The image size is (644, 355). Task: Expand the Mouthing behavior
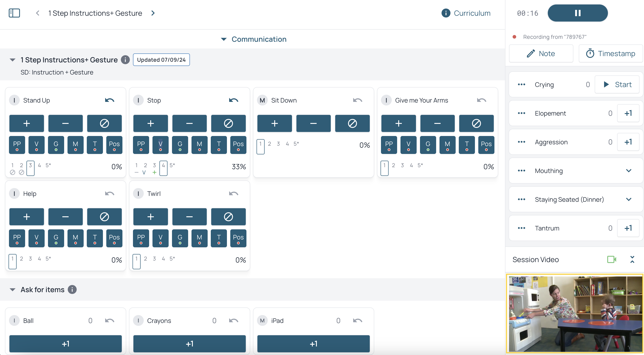coord(629,171)
